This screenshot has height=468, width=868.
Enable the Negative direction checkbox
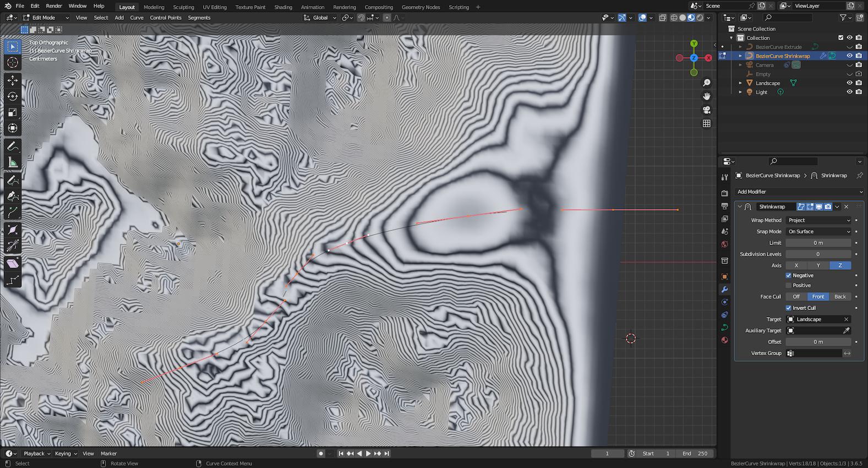tap(789, 275)
